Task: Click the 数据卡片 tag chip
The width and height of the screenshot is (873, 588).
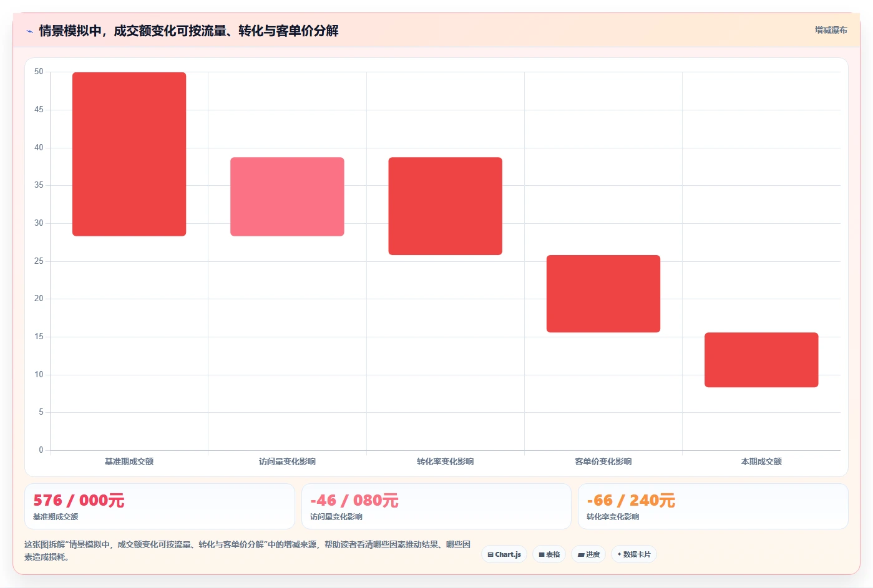Action: (634, 554)
